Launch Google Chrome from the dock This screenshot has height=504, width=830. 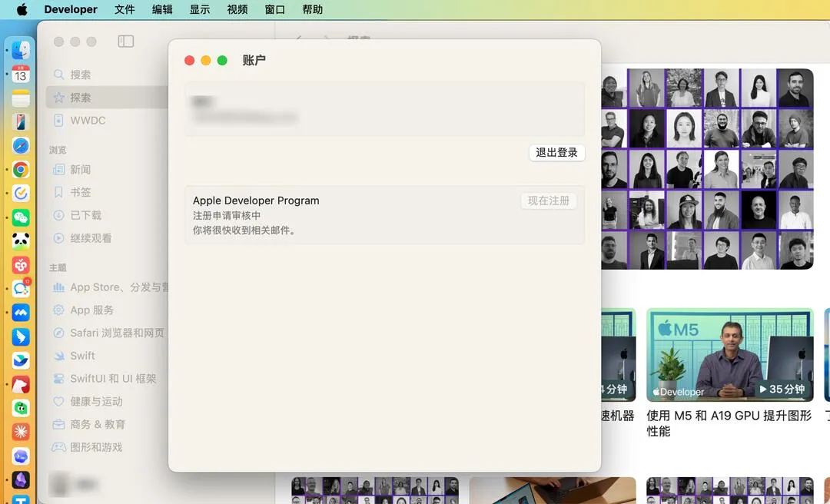[x=21, y=170]
